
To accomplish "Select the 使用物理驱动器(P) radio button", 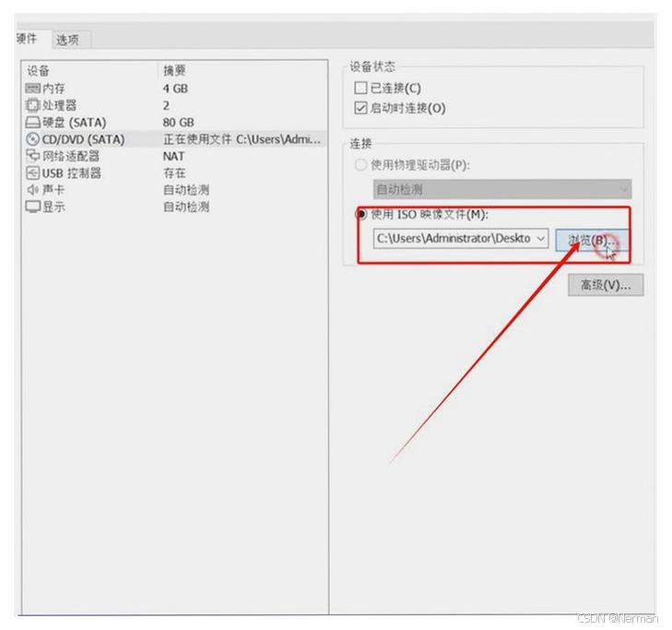I will (360, 165).
